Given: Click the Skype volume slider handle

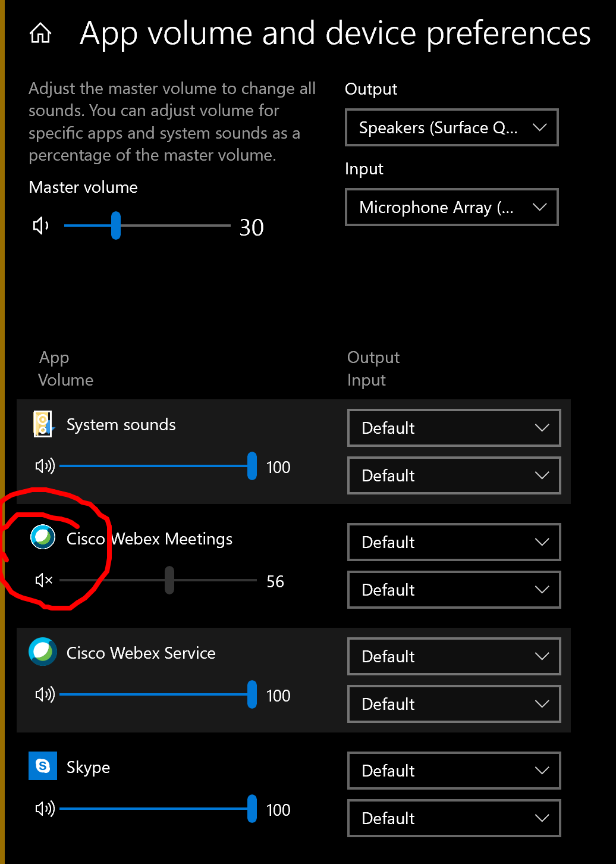Looking at the screenshot, I should [x=252, y=809].
